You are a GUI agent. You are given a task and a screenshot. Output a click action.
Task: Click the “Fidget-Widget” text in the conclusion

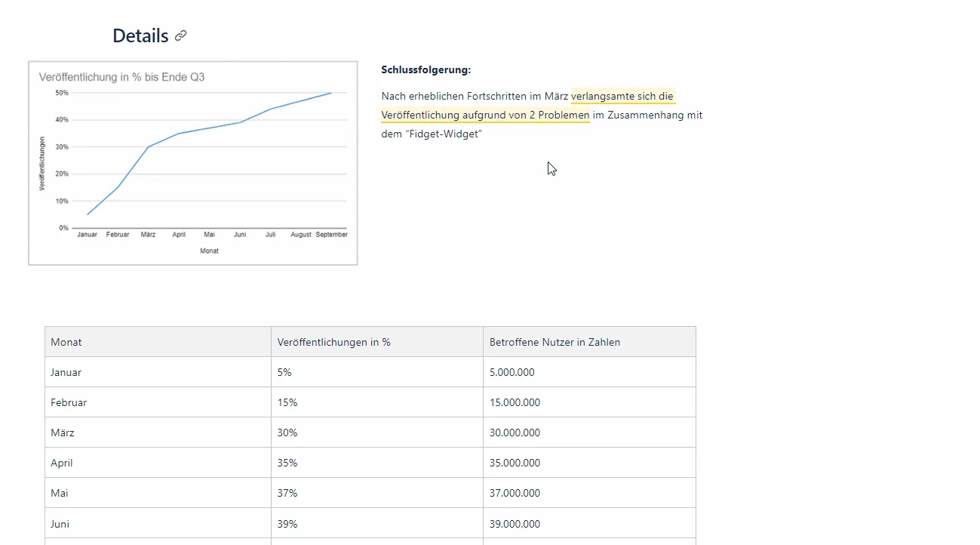pos(443,134)
